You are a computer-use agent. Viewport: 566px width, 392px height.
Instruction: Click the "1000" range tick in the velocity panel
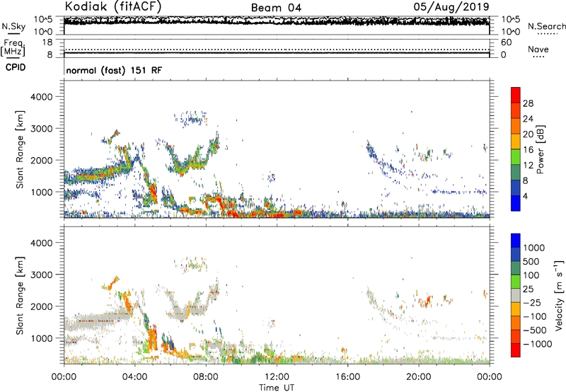pyautogui.click(x=42, y=338)
